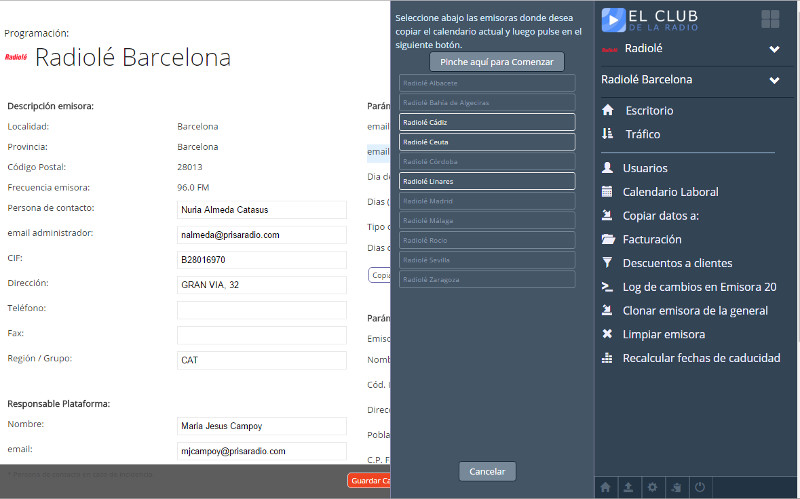
Task: Click the CIF input field
Action: tap(262, 260)
